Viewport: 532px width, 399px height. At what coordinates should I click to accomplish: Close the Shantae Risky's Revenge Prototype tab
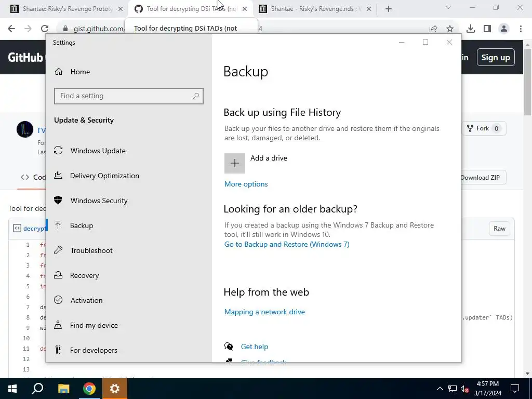[x=121, y=9]
